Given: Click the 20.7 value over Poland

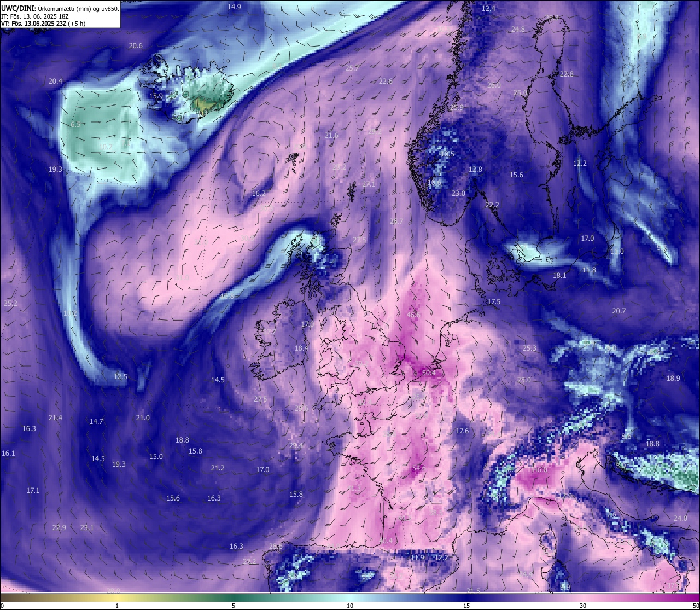Looking at the screenshot, I should pyautogui.click(x=619, y=311).
